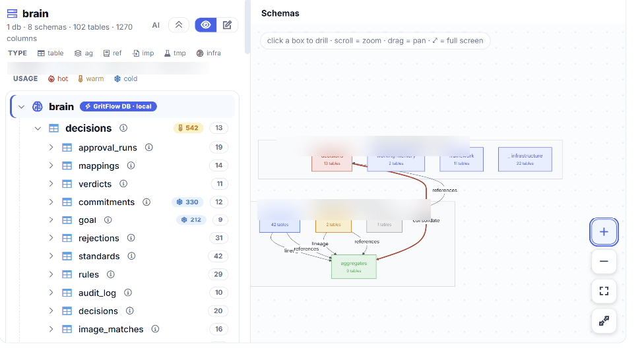644x356 pixels.
Task: Filter by hot usage
Action: 58,78
